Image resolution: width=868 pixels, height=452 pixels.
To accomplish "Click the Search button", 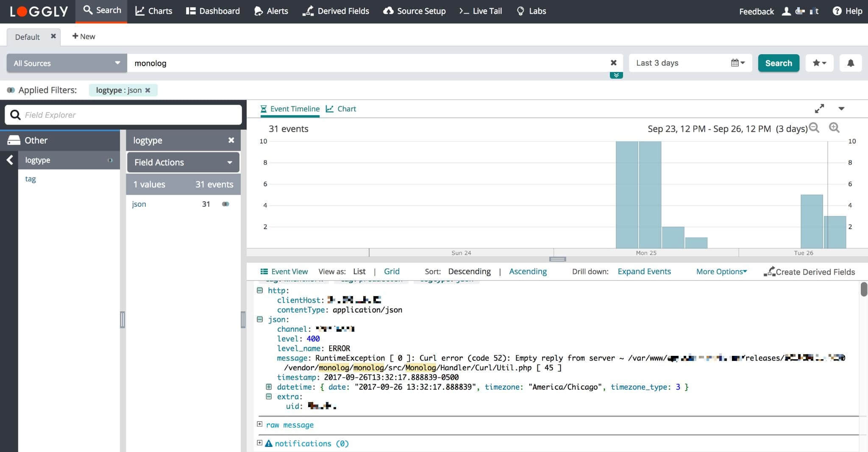I will click(778, 63).
